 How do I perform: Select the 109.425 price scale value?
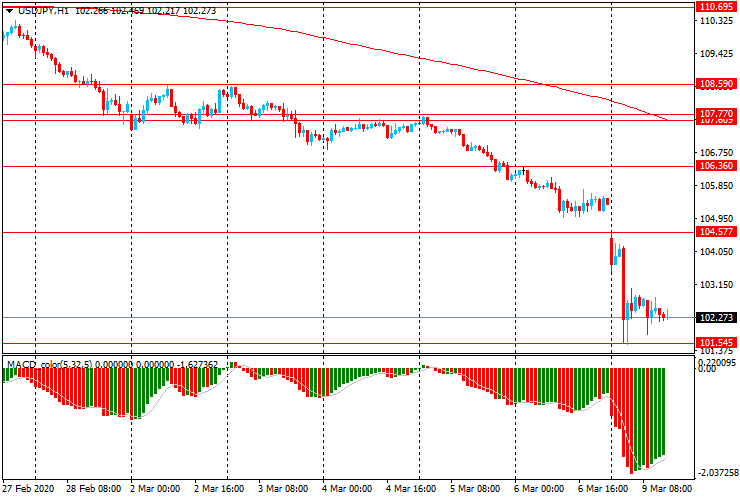pyautogui.click(x=716, y=54)
